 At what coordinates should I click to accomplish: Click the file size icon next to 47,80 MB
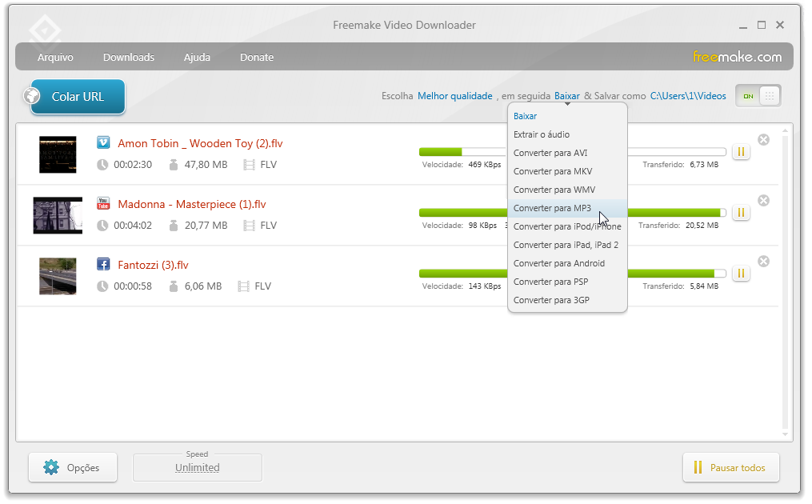pos(174,165)
